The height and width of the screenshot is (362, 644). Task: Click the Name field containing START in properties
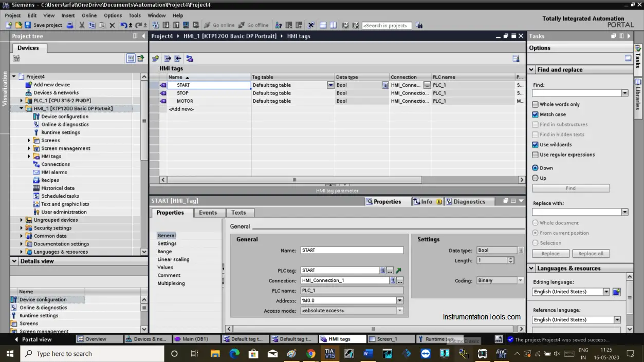click(x=352, y=251)
